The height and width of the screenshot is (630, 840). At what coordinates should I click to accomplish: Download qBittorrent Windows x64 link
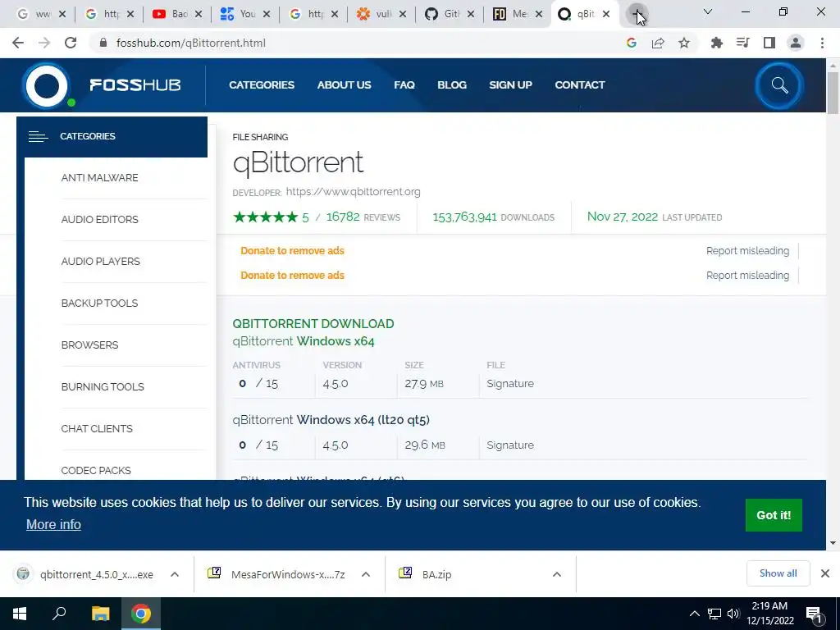pyautogui.click(x=304, y=341)
